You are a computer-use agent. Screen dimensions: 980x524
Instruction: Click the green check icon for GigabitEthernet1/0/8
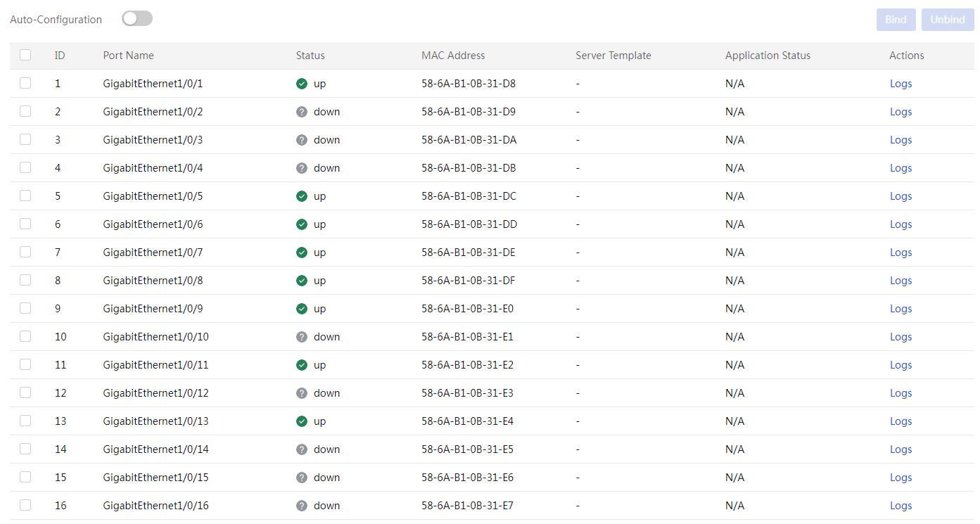[302, 281]
